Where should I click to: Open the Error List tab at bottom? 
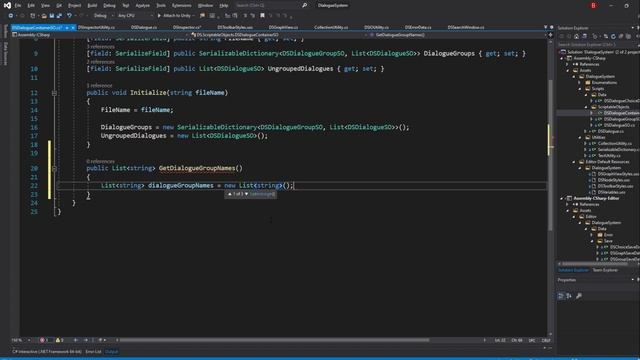click(93, 351)
